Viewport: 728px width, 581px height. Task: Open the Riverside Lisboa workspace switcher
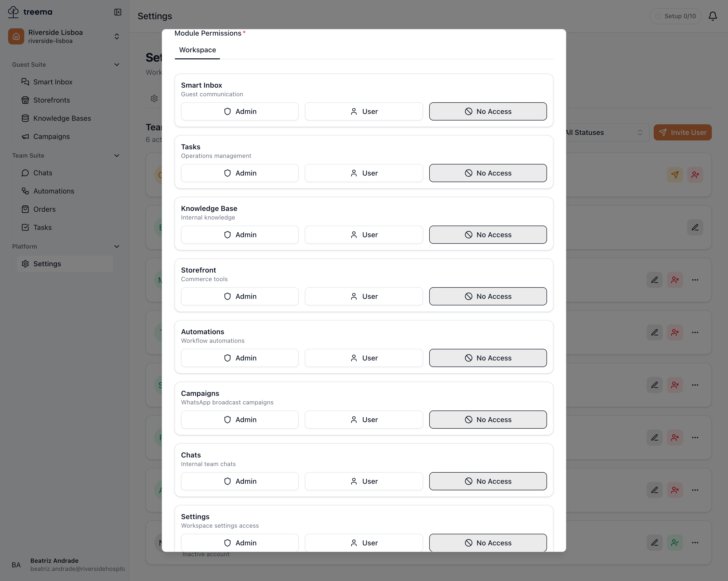click(64, 36)
